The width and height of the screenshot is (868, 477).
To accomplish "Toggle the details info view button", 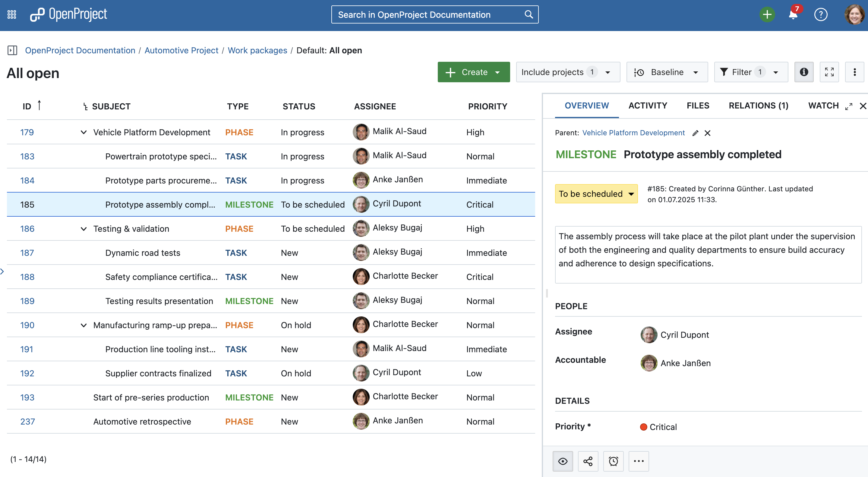I will click(x=804, y=72).
